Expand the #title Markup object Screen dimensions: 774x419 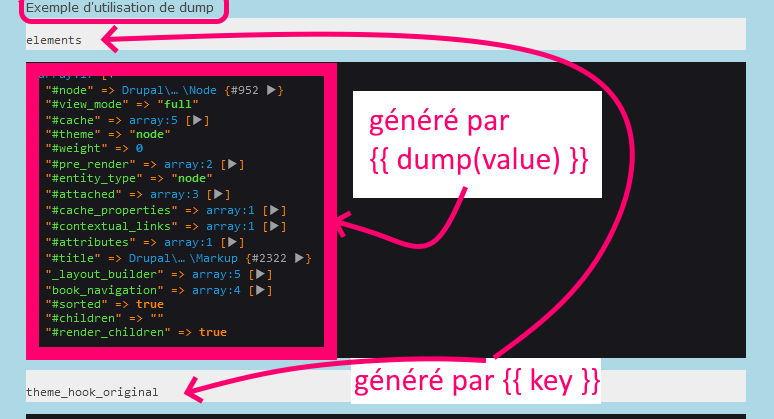(x=299, y=258)
